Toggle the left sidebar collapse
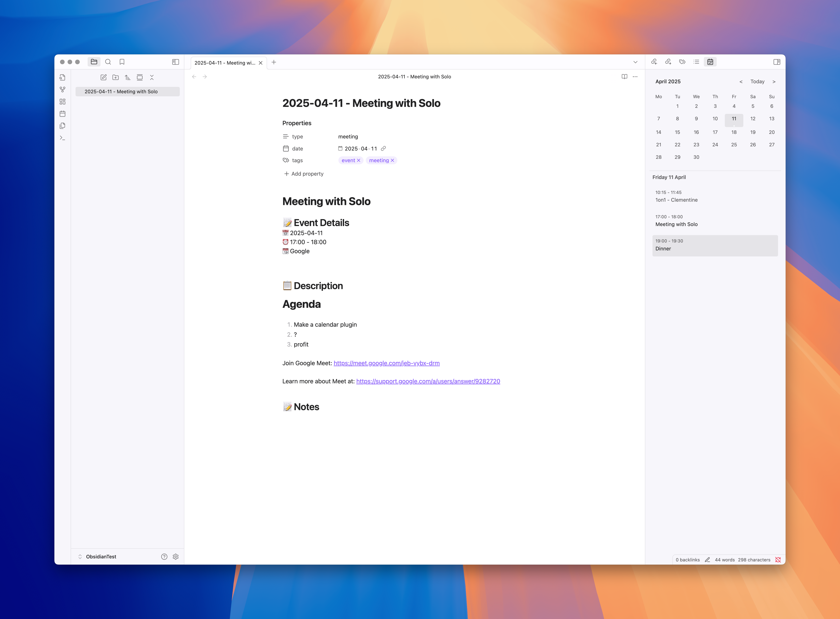This screenshot has height=619, width=840. (175, 62)
